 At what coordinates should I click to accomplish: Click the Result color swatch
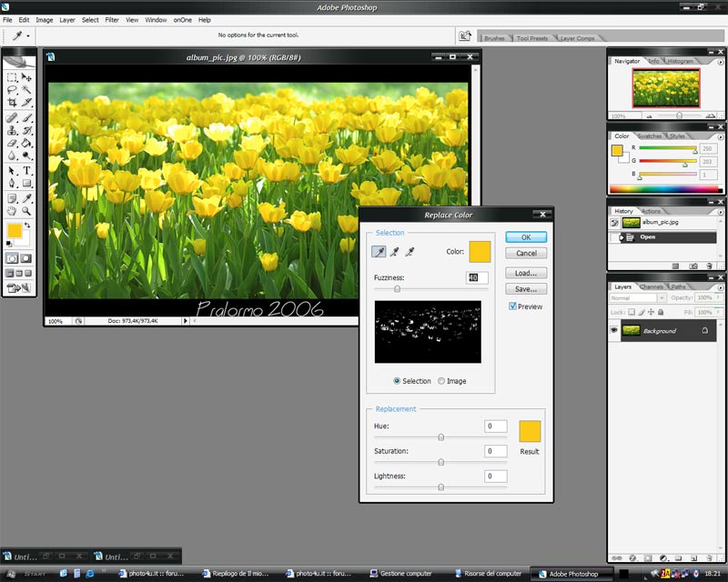pos(530,431)
